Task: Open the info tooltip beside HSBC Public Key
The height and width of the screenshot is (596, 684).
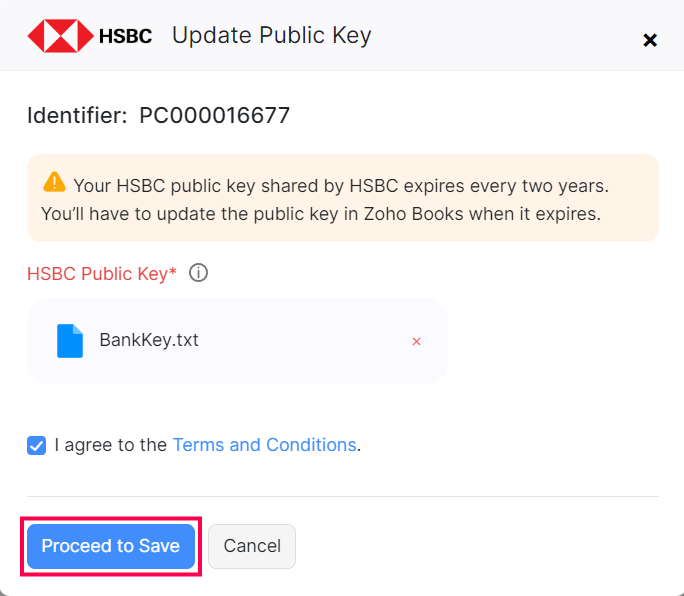Action: click(198, 273)
